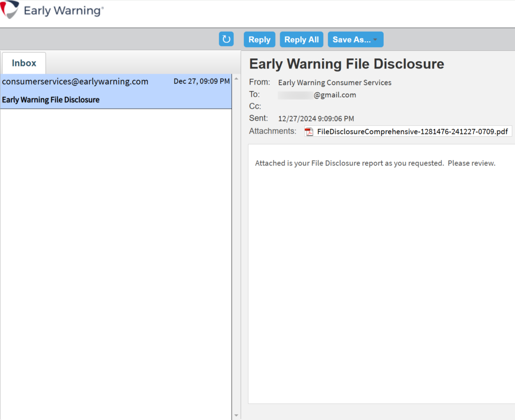Click the sent date 12/27/2024 9:09:06 PM
Image resolution: width=515 pixels, height=420 pixels.
pyautogui.click(x=316, y=119)
